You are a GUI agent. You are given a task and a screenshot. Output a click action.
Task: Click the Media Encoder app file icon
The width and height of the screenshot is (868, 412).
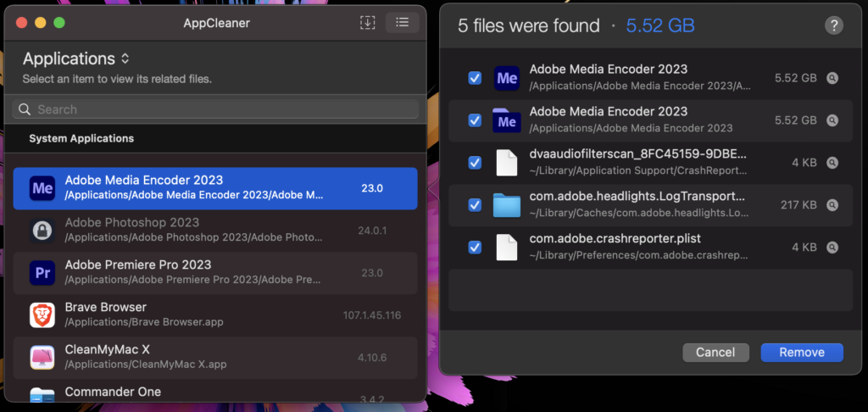point(507,78)
